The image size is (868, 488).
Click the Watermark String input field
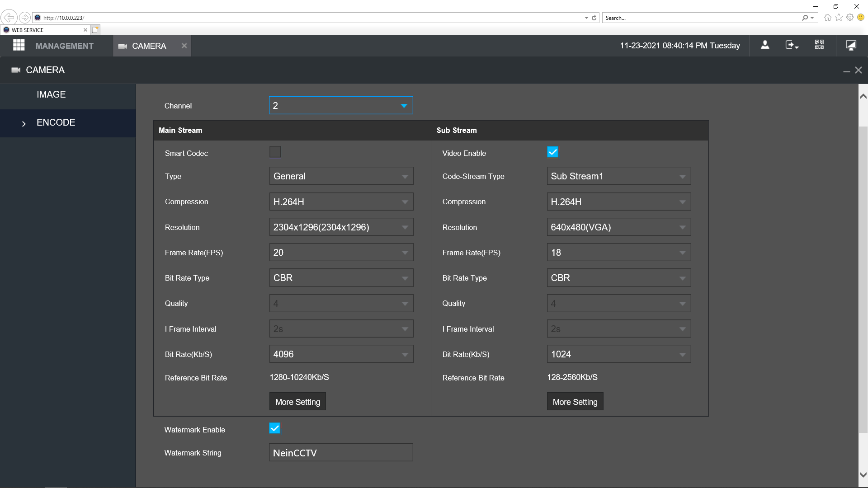(x=341, y=452)
